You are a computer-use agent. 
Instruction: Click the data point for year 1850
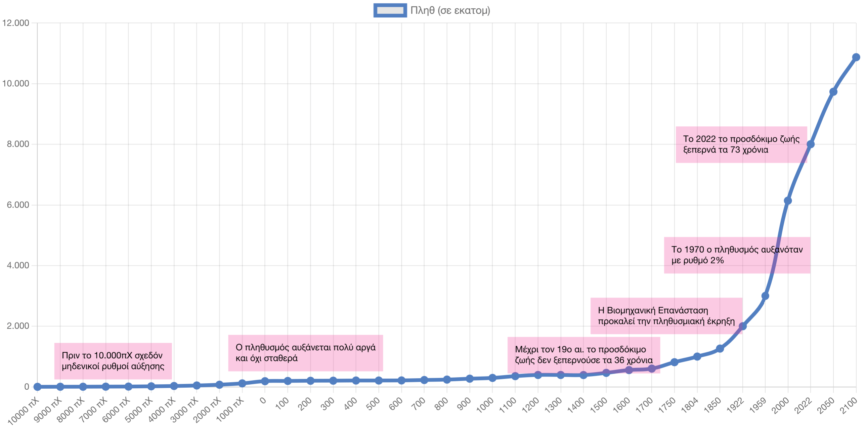point(720,348)
